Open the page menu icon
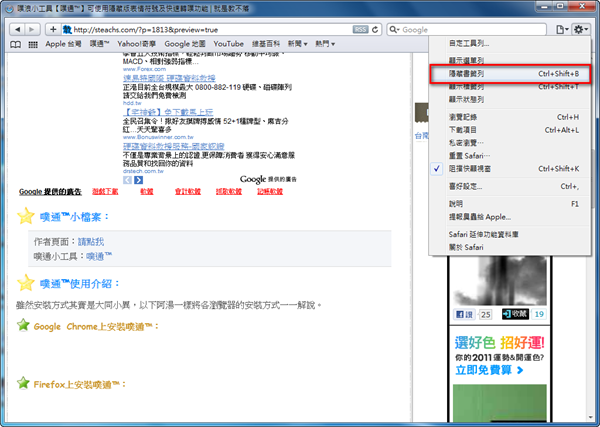600x427 pixels. pos(561,29)
